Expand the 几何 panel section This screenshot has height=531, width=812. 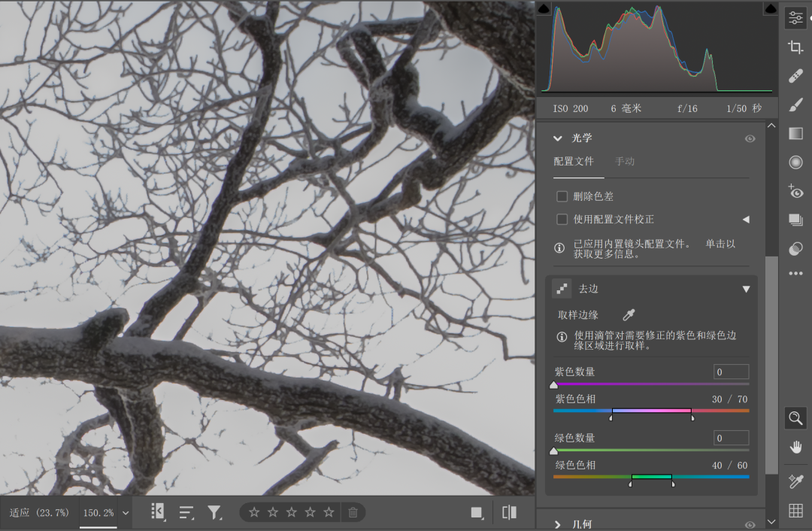pos(558,524)
